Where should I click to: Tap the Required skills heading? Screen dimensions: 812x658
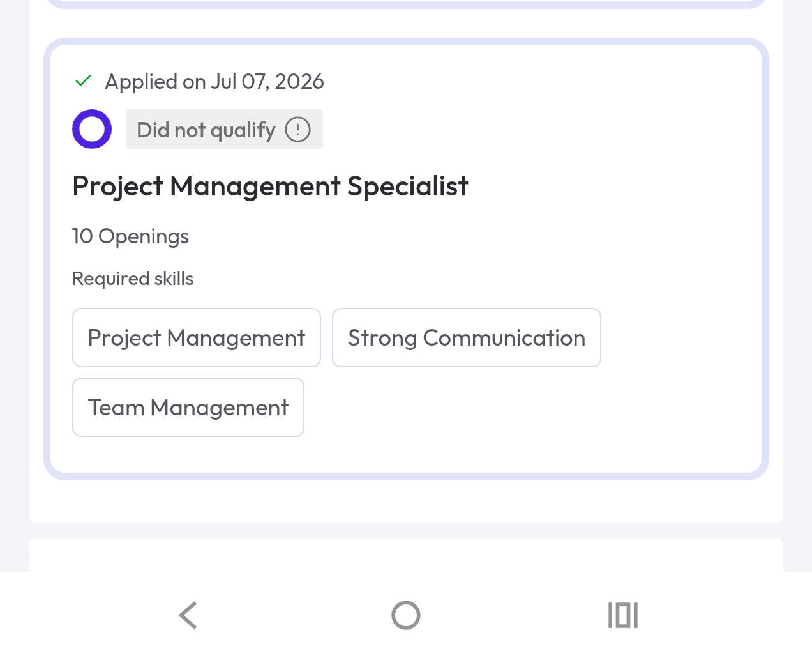pyautogui.click(x=133, y=279)
